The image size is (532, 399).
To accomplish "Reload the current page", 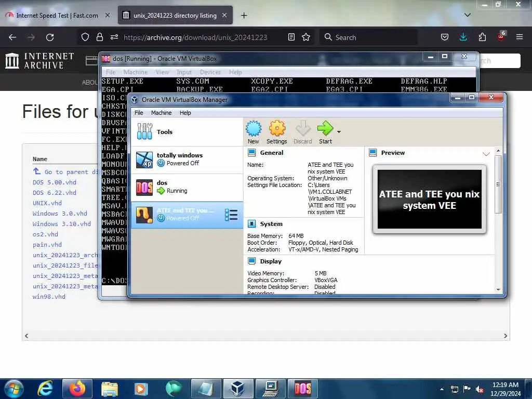I will (x=50, y=37).
